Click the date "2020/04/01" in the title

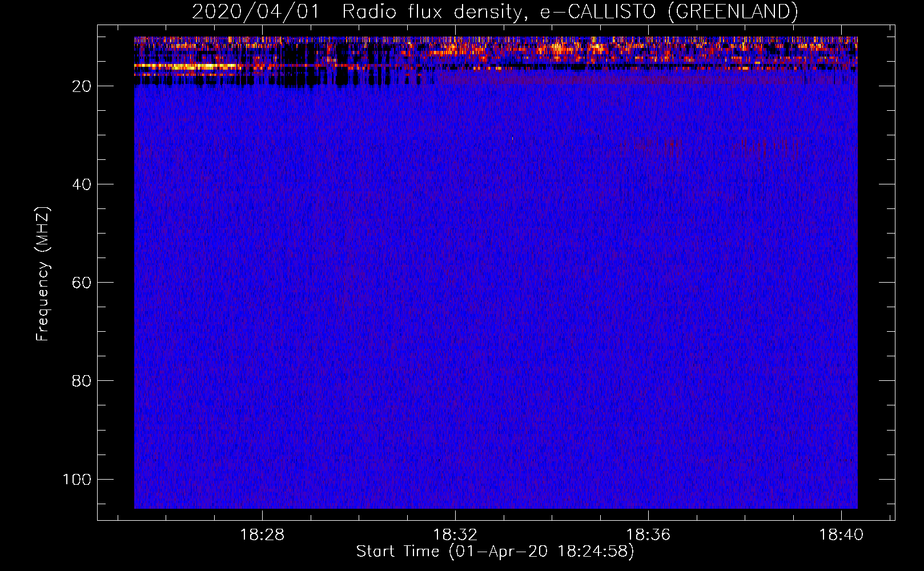(255, 12)
